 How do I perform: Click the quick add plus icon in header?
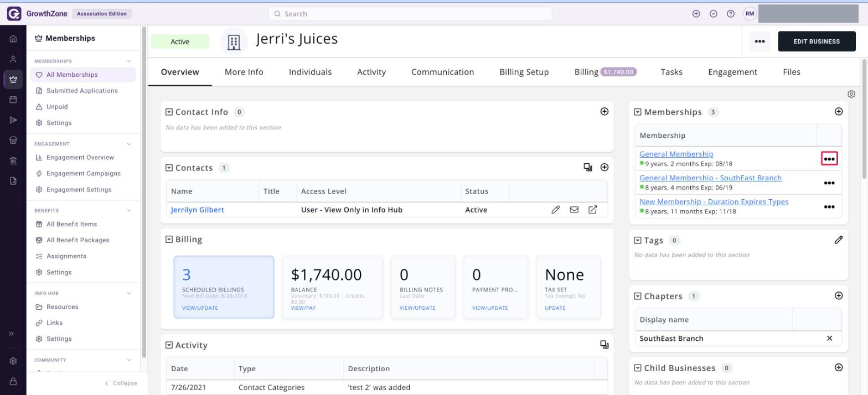point(696,14)
